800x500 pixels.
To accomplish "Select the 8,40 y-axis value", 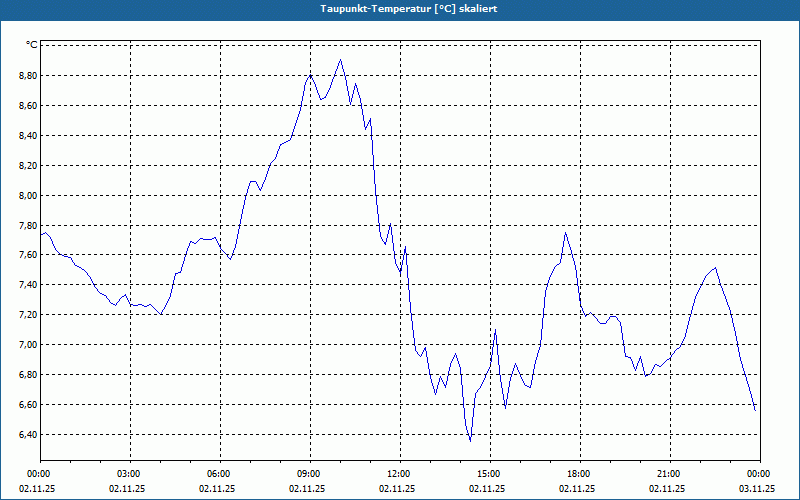I will point(27,136).
